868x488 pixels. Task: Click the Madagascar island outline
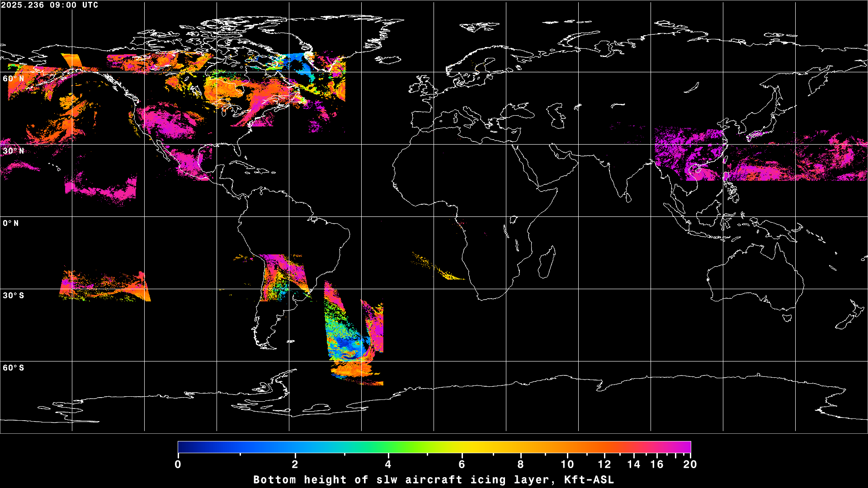pyautogui.click(x=547, y=263)
